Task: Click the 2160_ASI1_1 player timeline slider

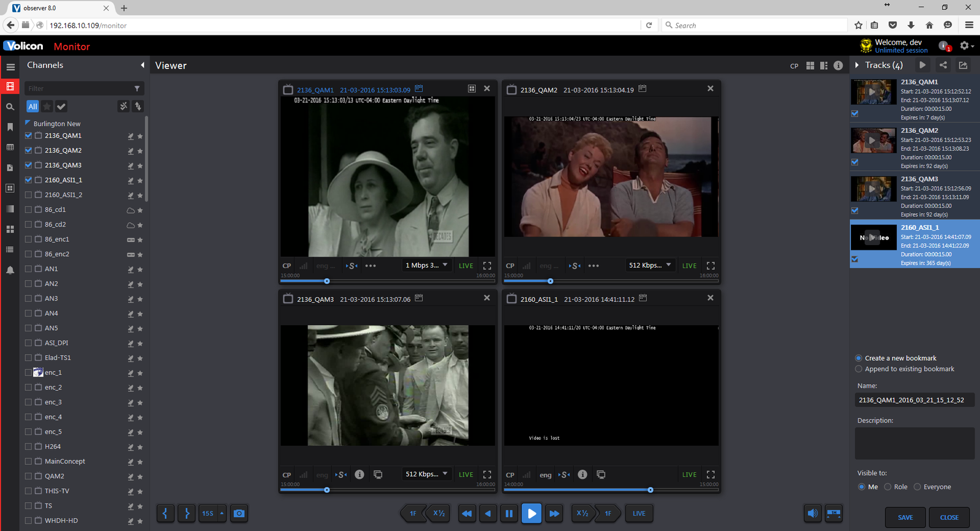Action: click(x=650, y=490)
